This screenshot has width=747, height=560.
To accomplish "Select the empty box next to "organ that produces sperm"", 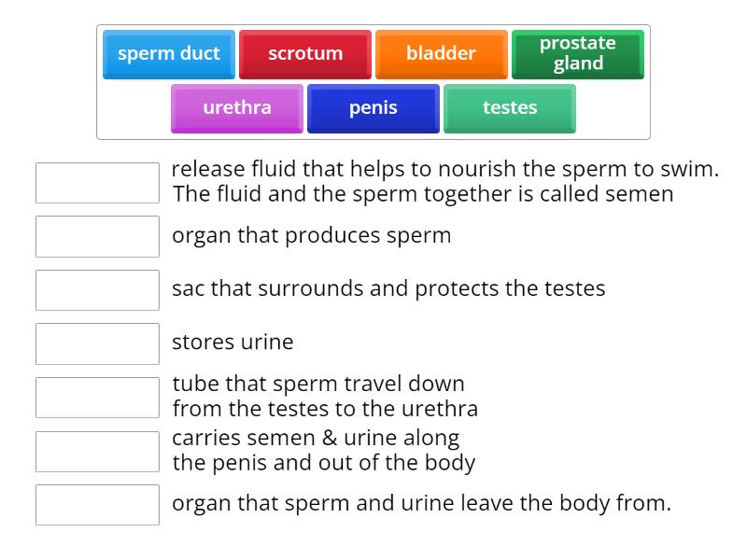I will [x=97, y=236].
